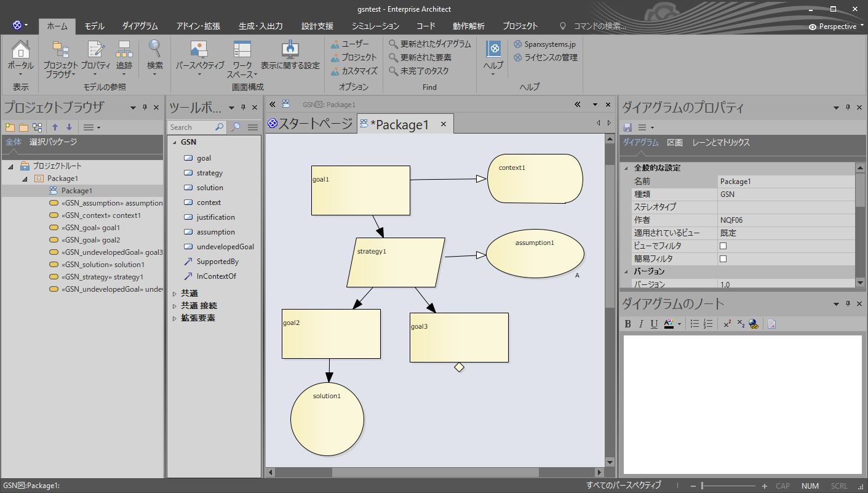
Task: Open the 区画 properties tab
Action: [x=675, y=142]
